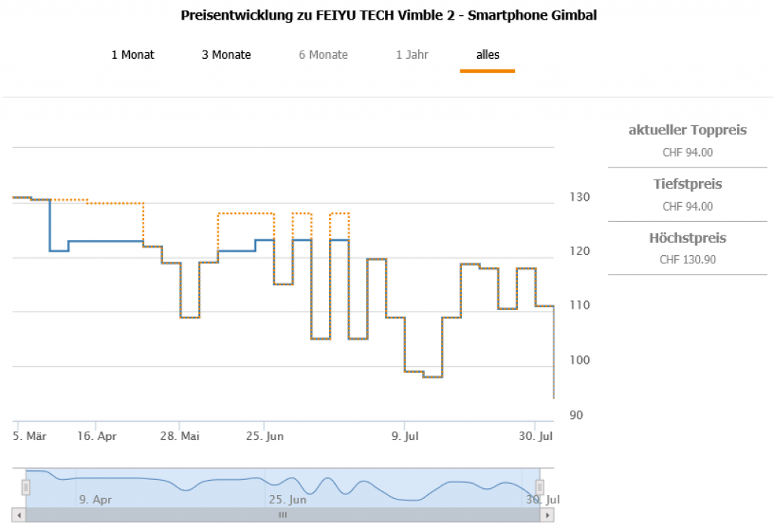773x532 pixels.
Task: Click the alles range tab
Action: (x=488, y=54)
